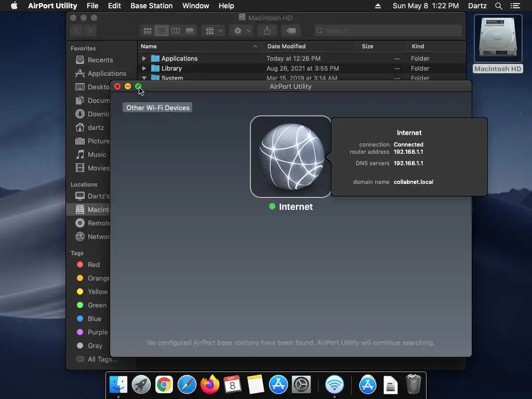Switch Finder to list view
532x399 pixels.
coord(162,31)
